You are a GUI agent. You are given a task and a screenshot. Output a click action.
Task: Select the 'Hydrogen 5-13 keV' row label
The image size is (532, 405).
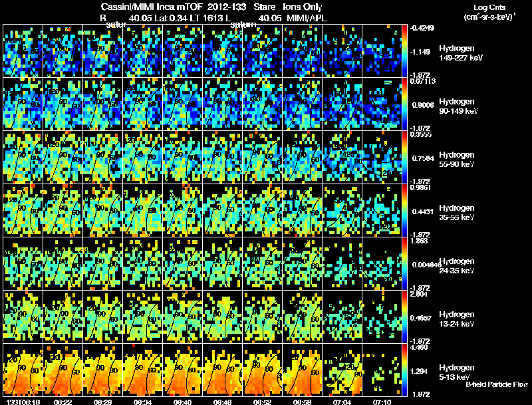[x=457, y=372]
